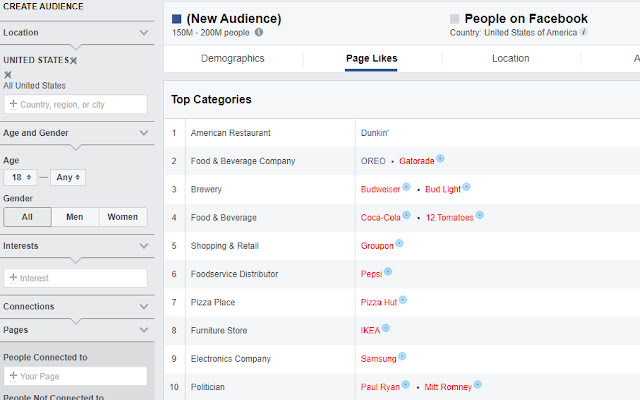Screen dimensions: 640x400
Task: Open the minimum age dropdown showing 18
Action: (x=20, y=178)
